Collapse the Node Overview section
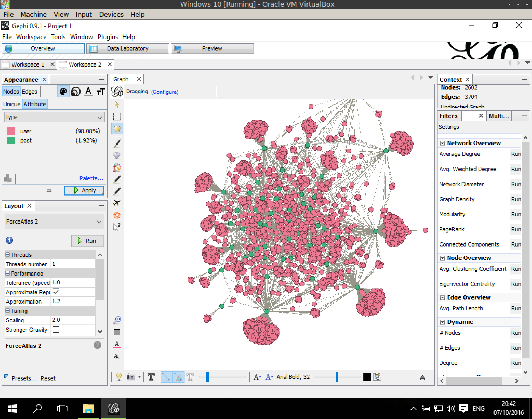The image size is (532, 419). pyautogui.click(x=442, y=258)
